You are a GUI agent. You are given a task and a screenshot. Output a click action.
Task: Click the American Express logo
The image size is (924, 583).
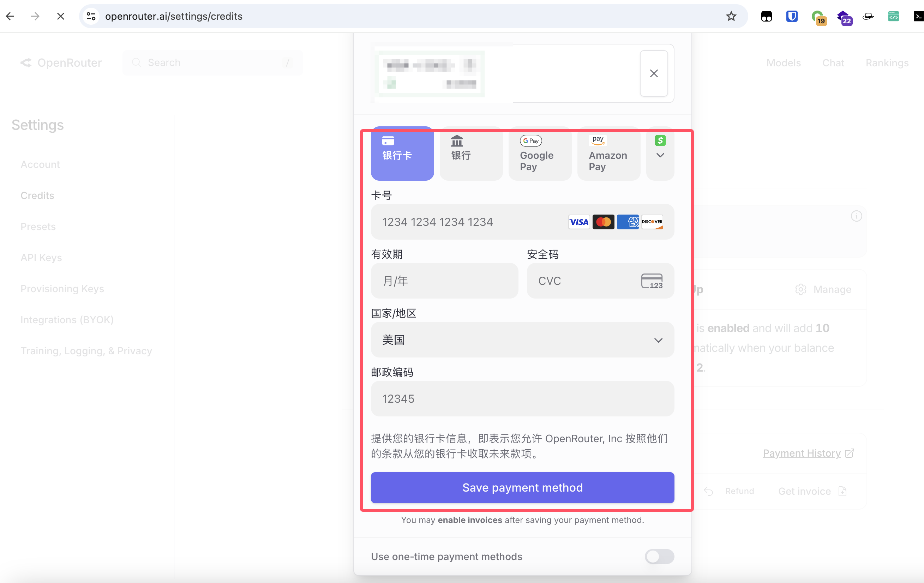click(x=628, y=222)
